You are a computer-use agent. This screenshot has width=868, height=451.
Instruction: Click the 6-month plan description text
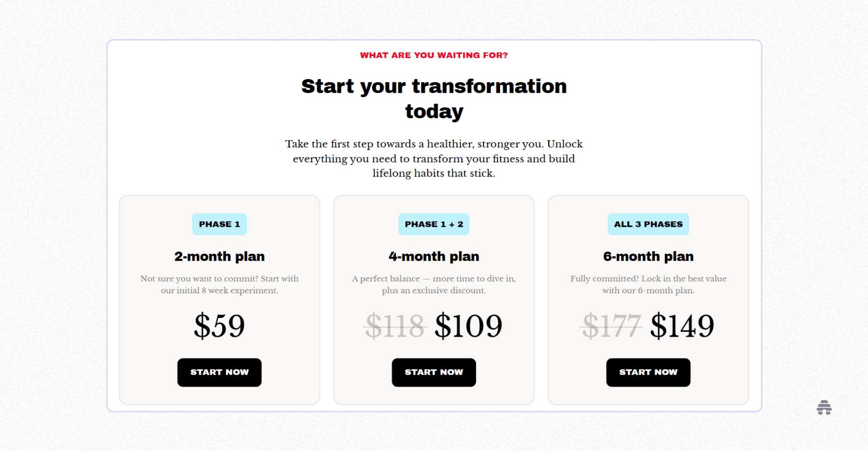tap(648, 285)
